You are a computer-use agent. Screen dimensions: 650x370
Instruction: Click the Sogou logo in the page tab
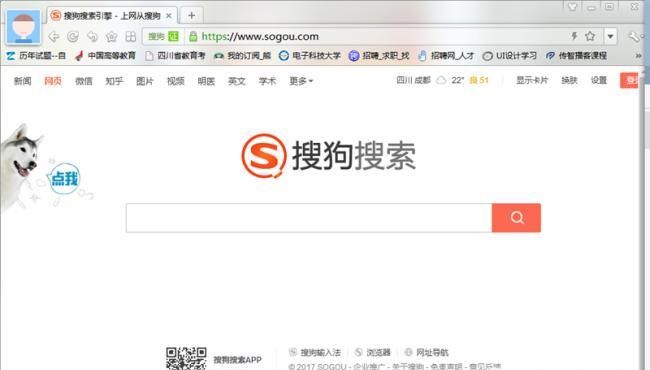click(x=56, y=15)
